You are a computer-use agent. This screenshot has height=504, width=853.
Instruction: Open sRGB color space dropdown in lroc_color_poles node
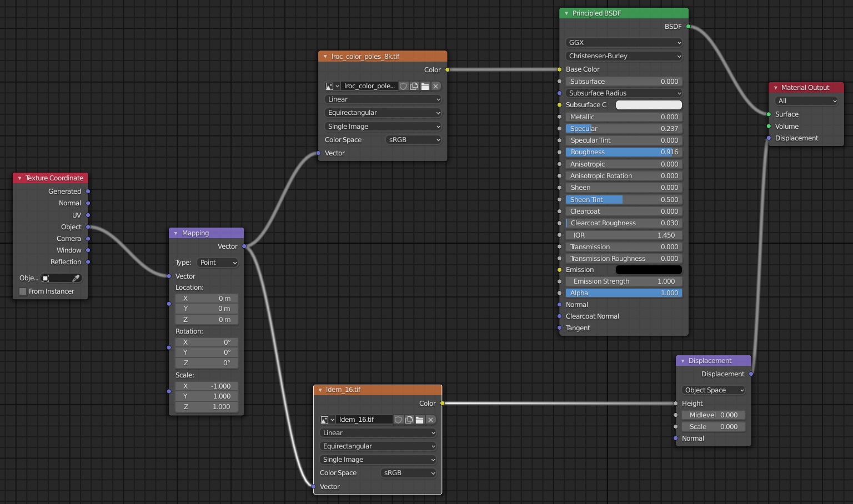coord(413,140)
